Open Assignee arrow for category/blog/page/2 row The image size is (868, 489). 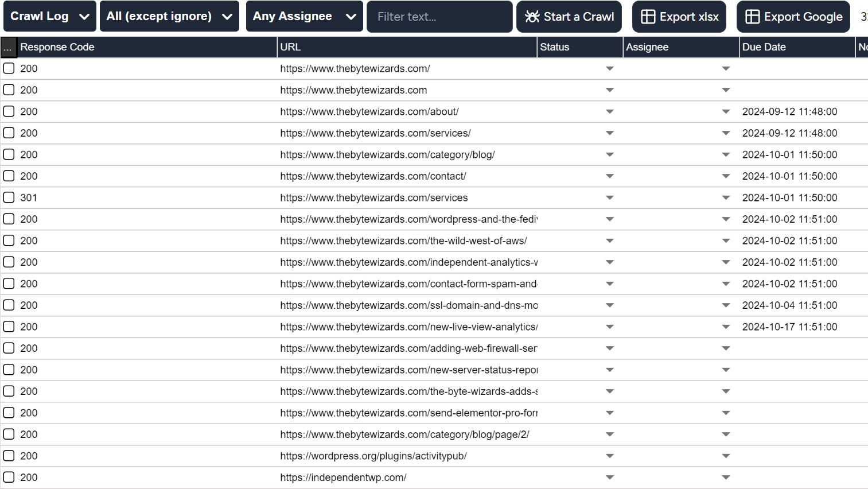[726, 434]
